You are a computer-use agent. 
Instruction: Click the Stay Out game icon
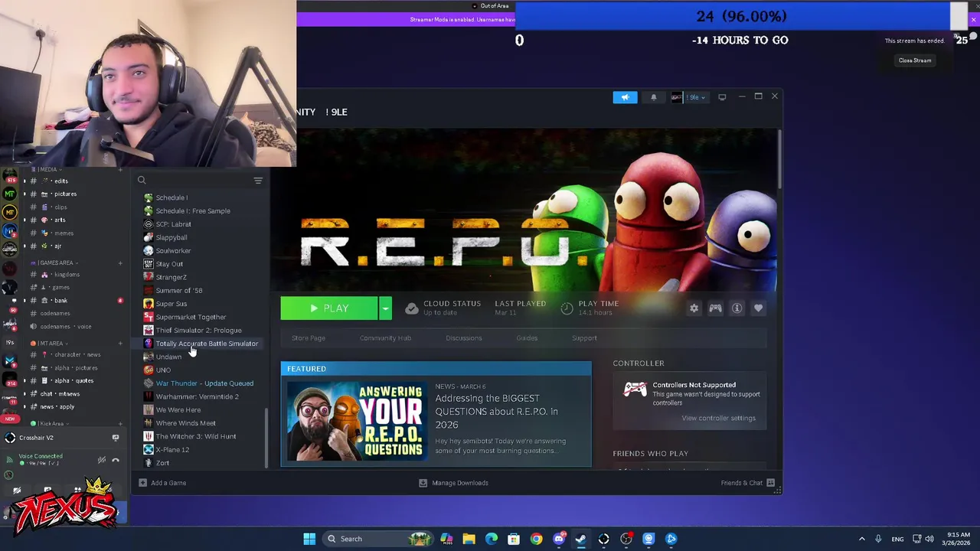pyautogui.click(x=149, y=264)
